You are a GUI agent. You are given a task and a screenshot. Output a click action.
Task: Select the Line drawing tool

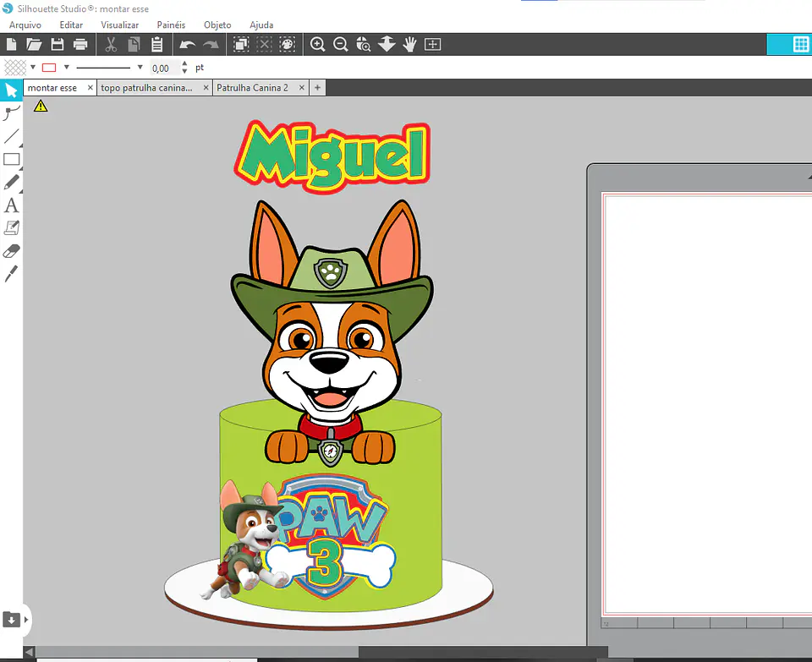coord(11,136)
